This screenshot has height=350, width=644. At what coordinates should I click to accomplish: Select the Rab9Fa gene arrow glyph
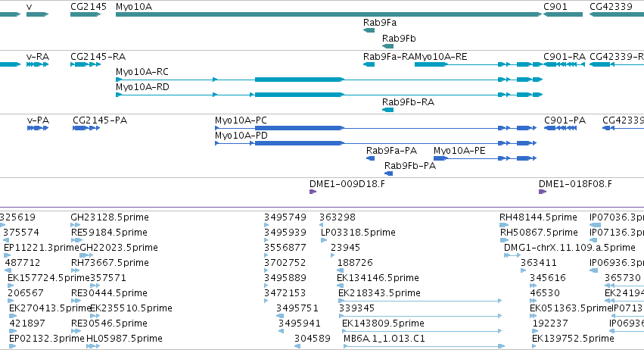369,30
